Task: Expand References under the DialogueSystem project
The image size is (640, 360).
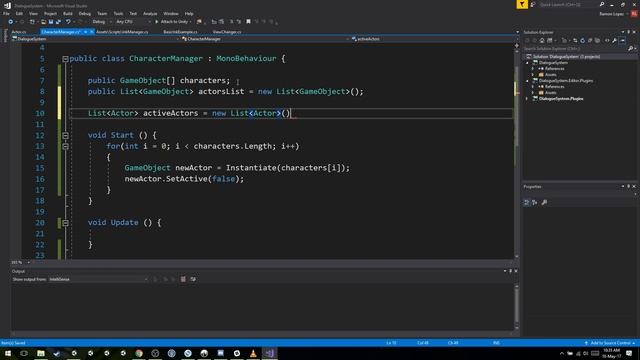Action: [x=533, y=69]
